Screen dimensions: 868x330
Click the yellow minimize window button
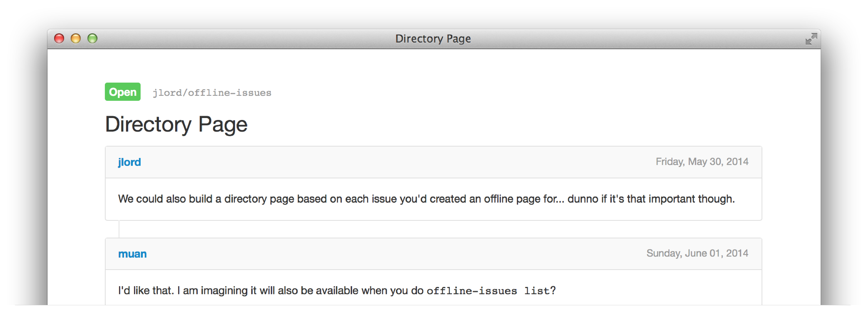coord(76,38)
